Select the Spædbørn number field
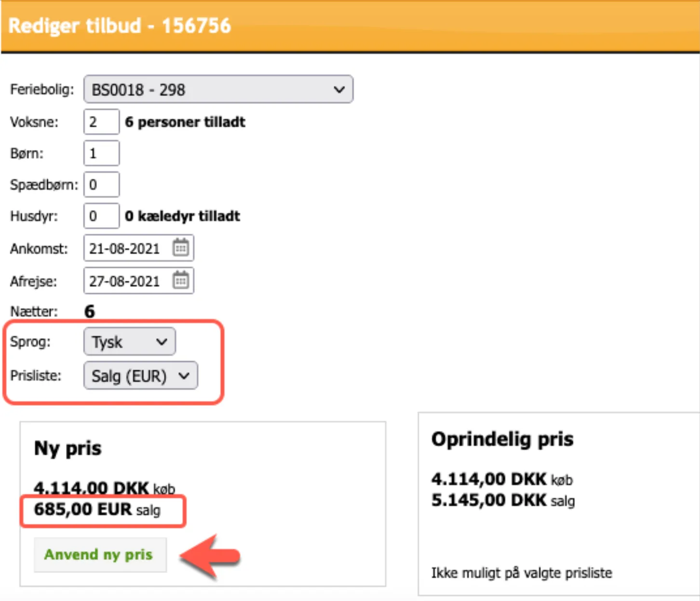The image size is (700, 601). (x=101, y=184)
